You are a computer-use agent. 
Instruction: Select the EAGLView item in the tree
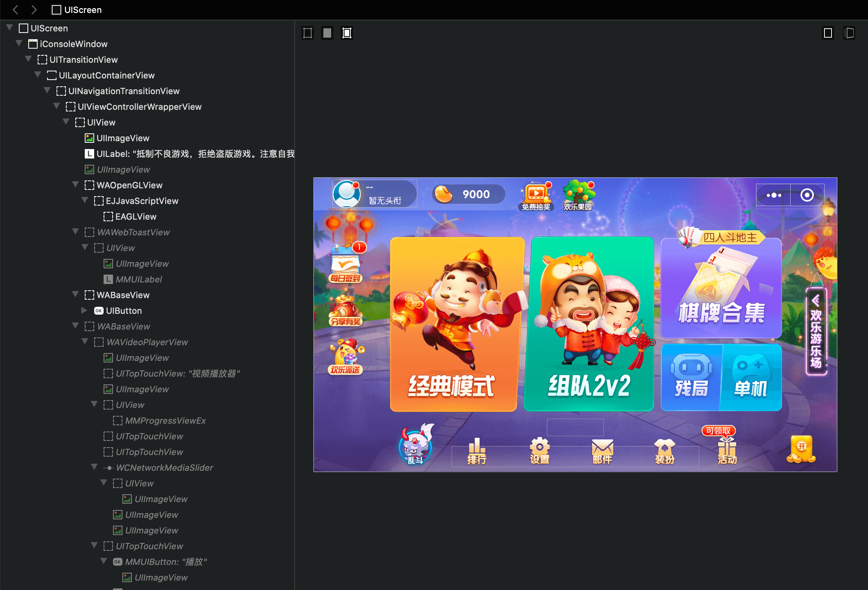[135, 217]
